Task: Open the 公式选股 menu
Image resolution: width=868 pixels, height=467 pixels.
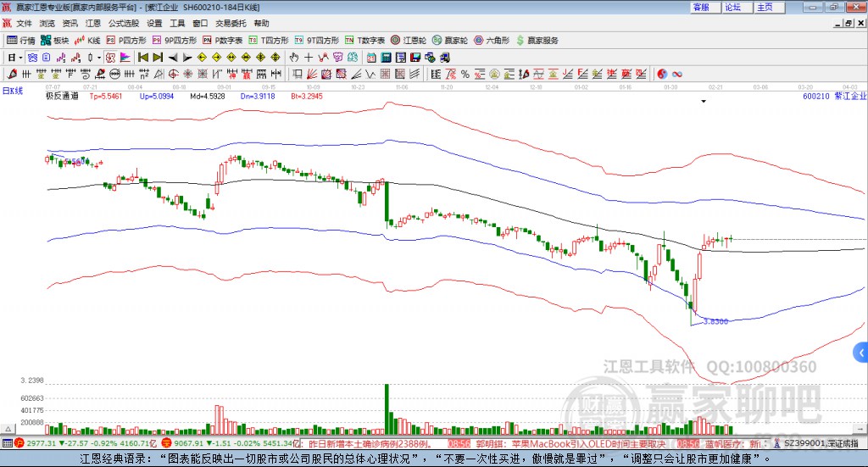Action: [124, 23]
